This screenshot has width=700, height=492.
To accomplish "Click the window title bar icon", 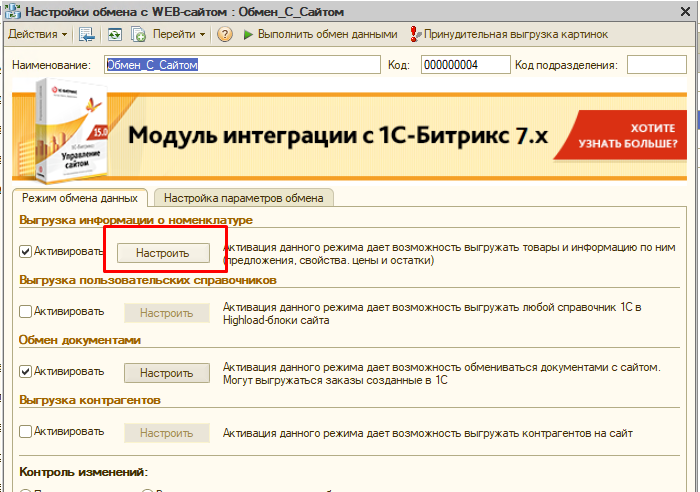I will [13, 11].
